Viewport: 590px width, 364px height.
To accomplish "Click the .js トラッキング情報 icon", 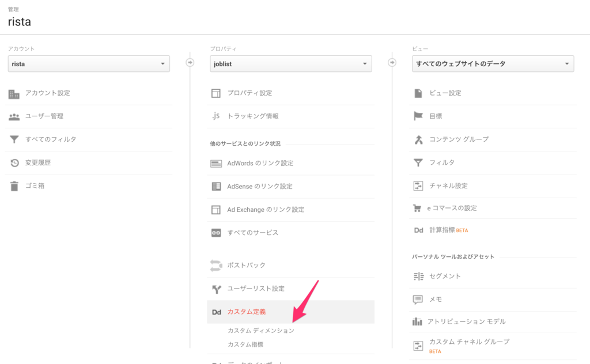I will [215, 116].
